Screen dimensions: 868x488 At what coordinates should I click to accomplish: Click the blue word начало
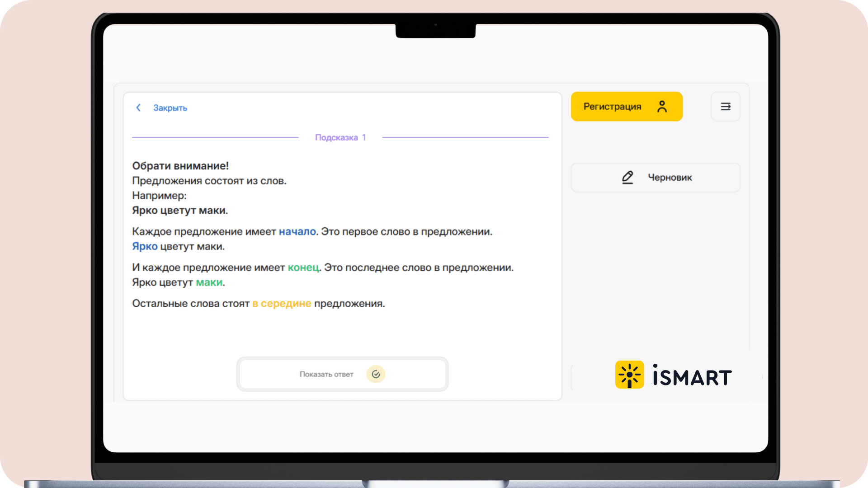(x=297, y=231)
